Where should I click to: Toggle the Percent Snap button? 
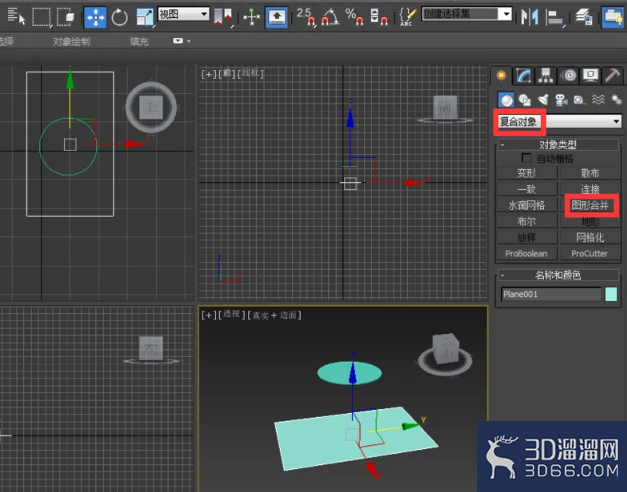tap(355, 17)
